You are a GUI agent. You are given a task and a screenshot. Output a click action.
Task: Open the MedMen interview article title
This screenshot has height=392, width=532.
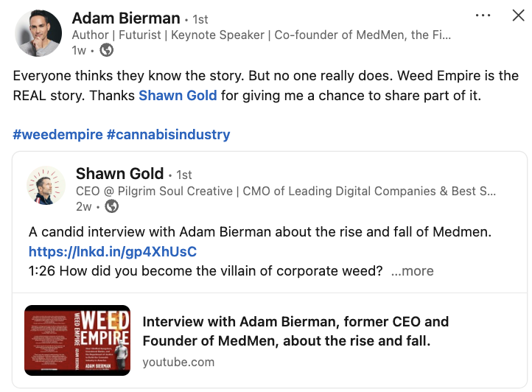click(295, 332)
